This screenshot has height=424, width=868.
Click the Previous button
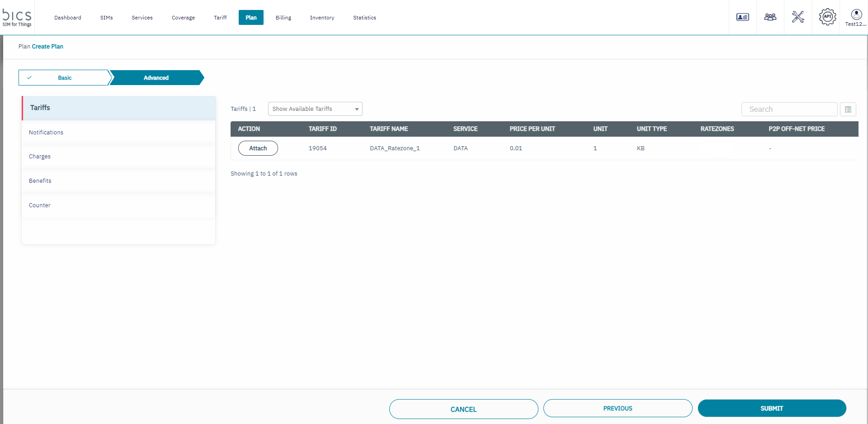click(x=618, y=408)
